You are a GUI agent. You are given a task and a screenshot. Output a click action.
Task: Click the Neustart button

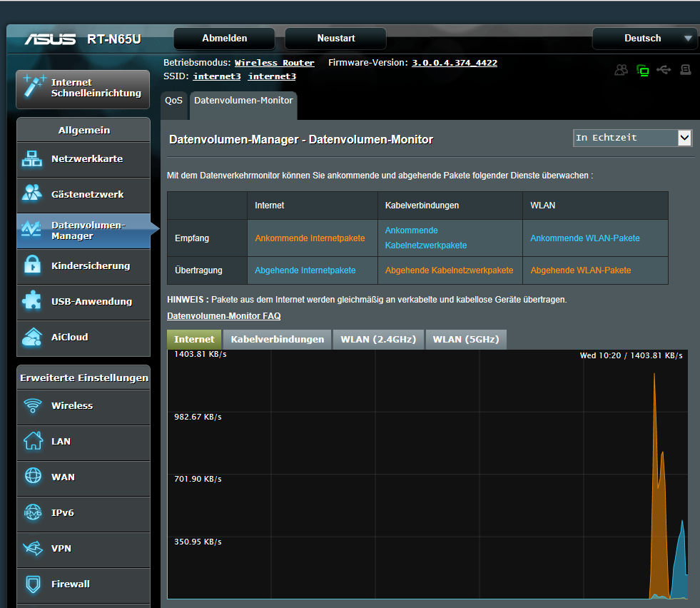point(335,39)
